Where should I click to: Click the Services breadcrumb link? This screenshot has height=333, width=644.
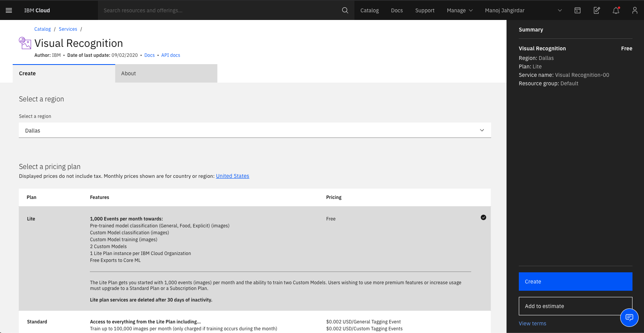point(68,29)
